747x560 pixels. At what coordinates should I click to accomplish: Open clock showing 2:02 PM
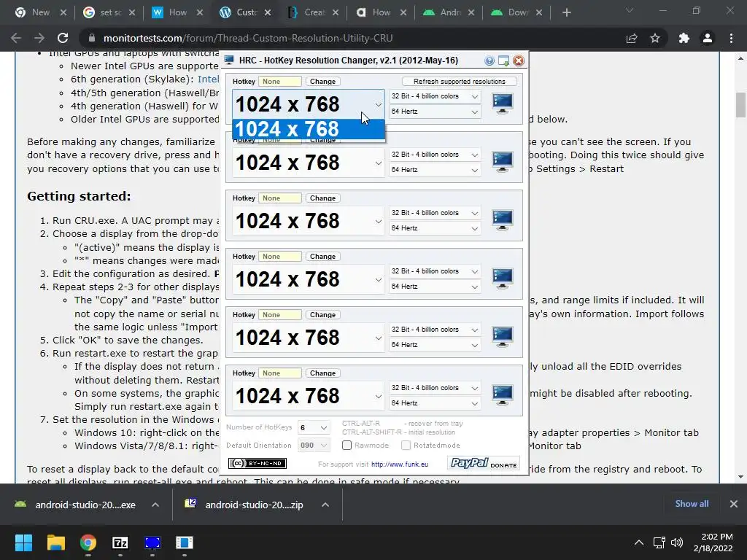tap(713, 542)
